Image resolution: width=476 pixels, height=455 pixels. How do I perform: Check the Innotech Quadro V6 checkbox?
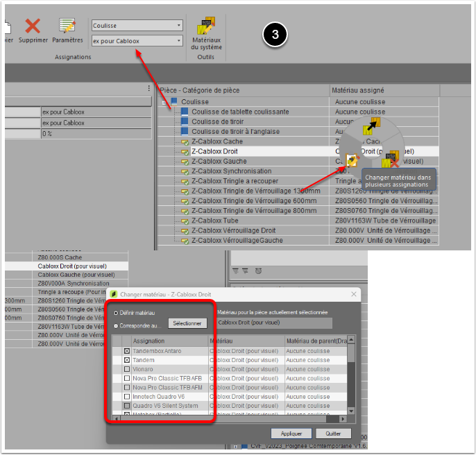127,397
